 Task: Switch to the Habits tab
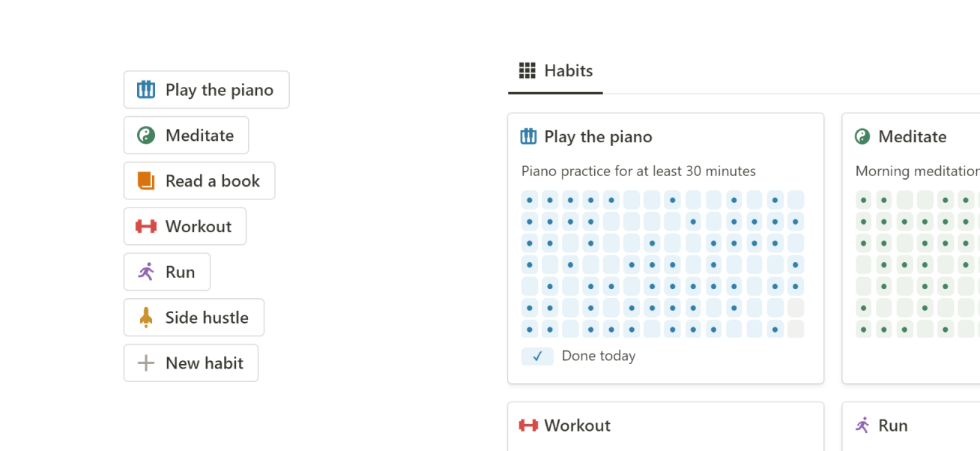(x=555, y=71)
